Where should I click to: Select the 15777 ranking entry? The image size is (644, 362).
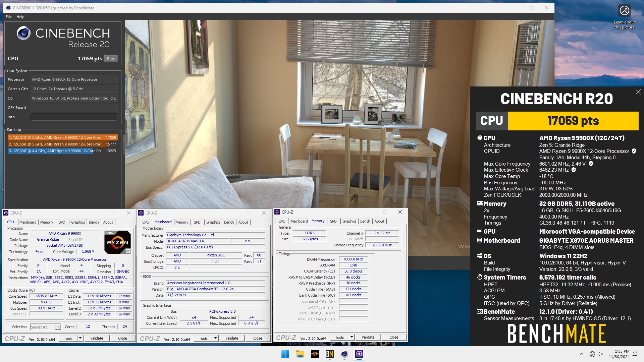coord(62,144)
